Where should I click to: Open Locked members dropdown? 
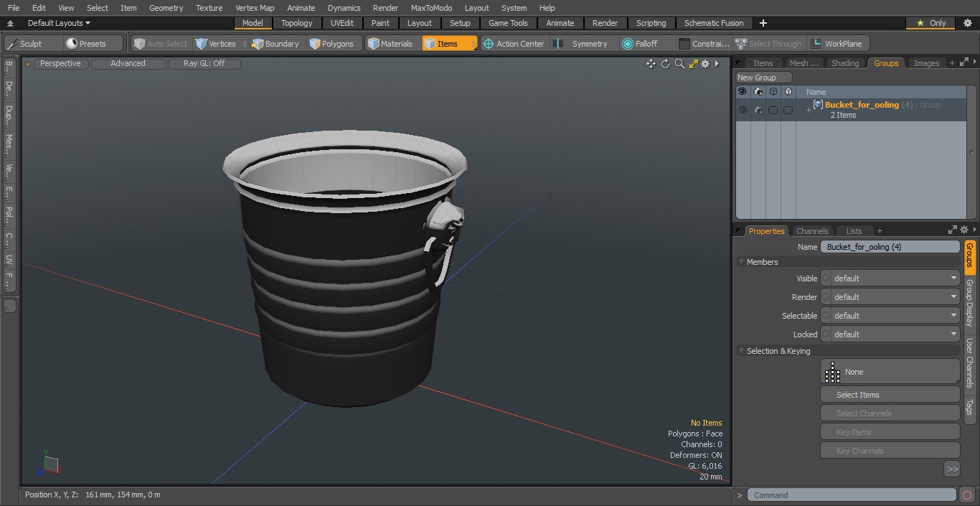tap(890, 334)
